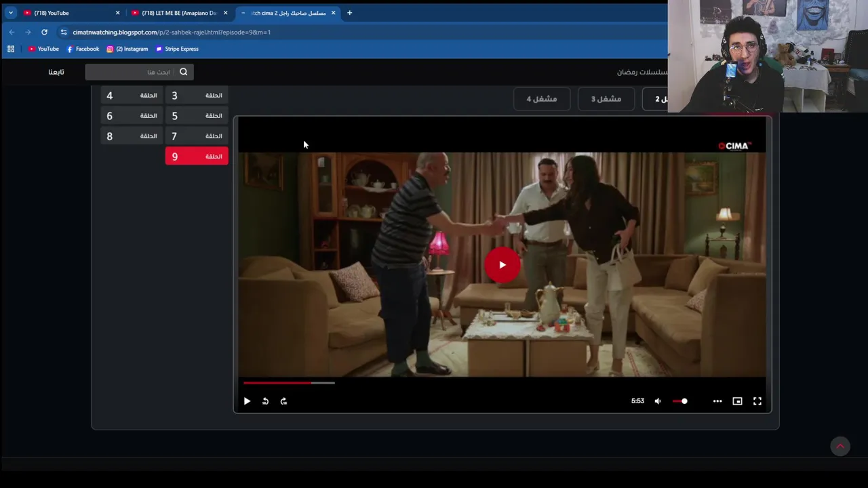Skip forward with the forward icon

(x=283, y=401)
